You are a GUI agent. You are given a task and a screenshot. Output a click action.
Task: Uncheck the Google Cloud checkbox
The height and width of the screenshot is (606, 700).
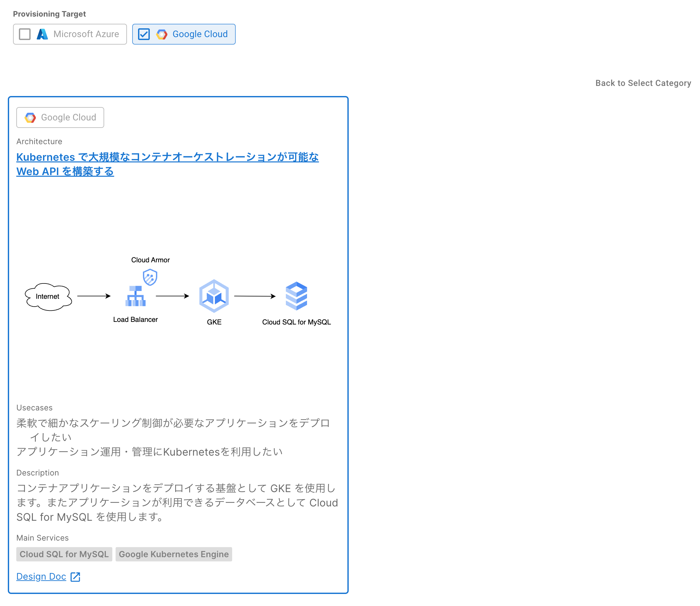click(x=144, y=34)
